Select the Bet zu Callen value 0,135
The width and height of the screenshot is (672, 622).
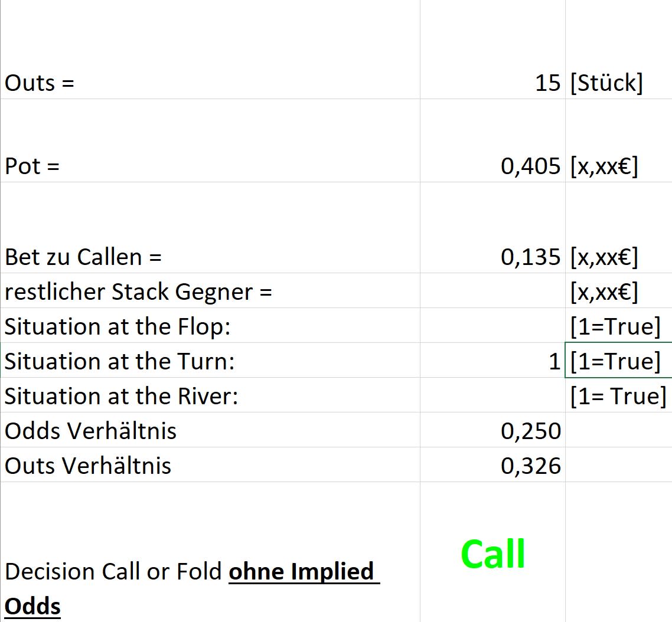click(492, 227)
